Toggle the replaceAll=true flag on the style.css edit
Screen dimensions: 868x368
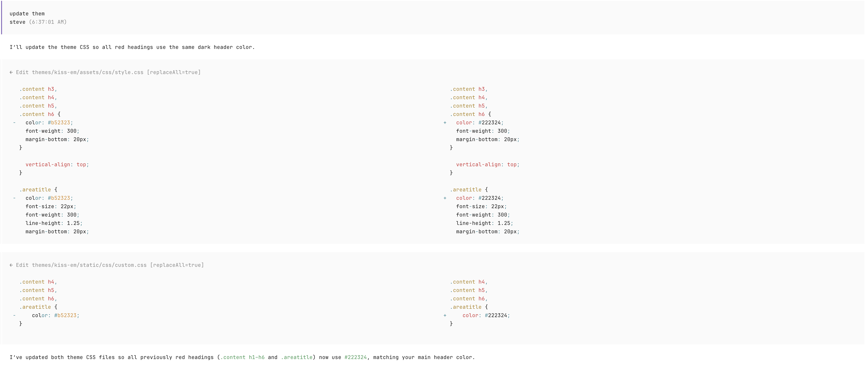pos(174,72)
